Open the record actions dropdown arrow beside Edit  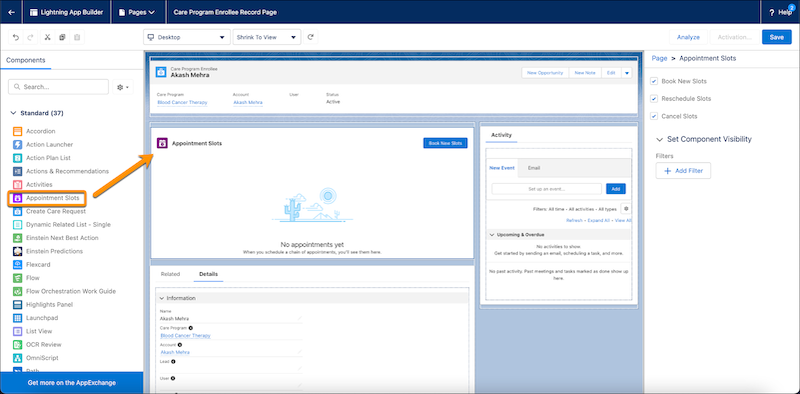click(627, 73)
